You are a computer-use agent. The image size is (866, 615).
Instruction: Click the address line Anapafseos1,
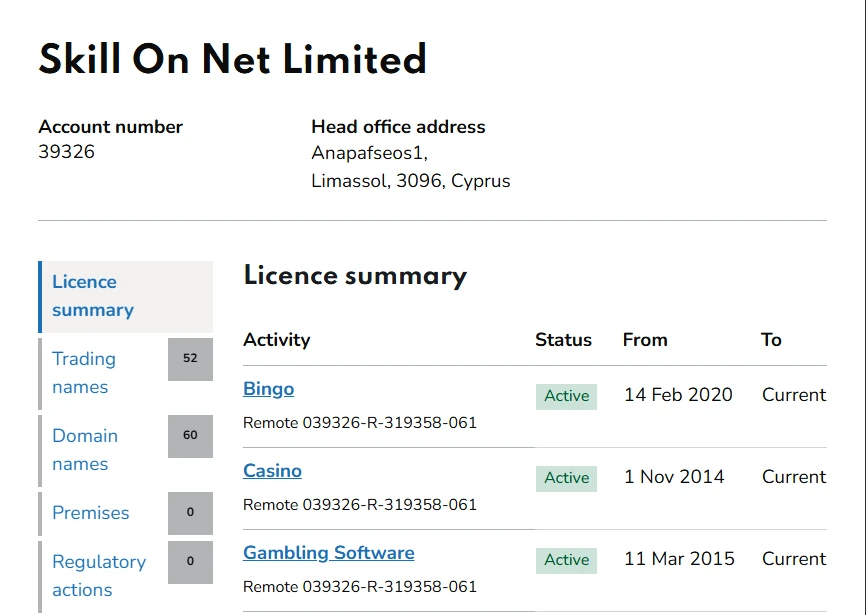(369, 153)
